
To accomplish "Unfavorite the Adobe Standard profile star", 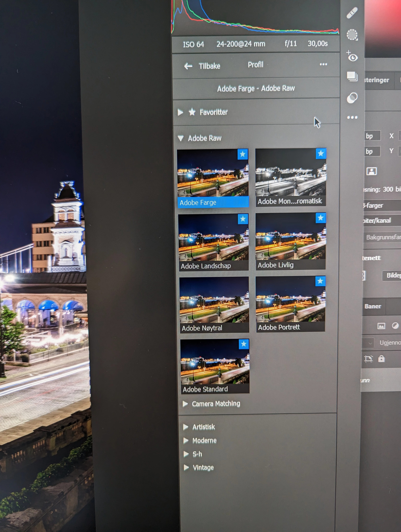I will tap(244, 344).
